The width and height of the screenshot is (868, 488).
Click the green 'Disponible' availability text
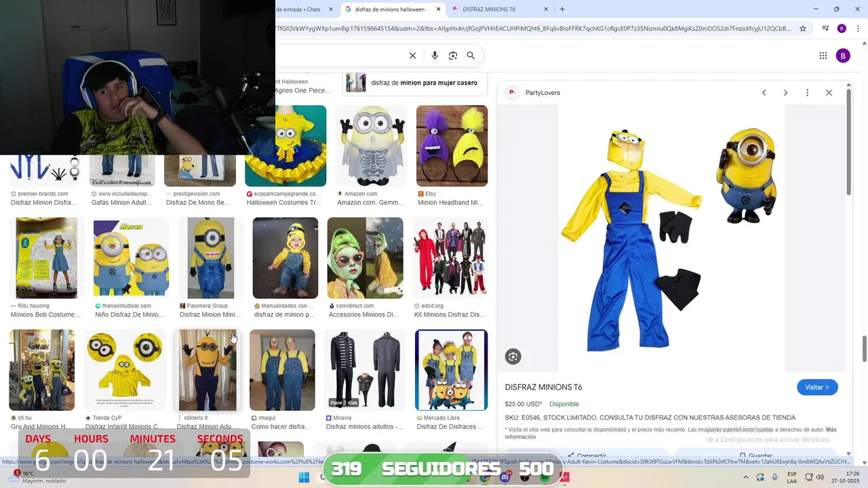[564, 404]
